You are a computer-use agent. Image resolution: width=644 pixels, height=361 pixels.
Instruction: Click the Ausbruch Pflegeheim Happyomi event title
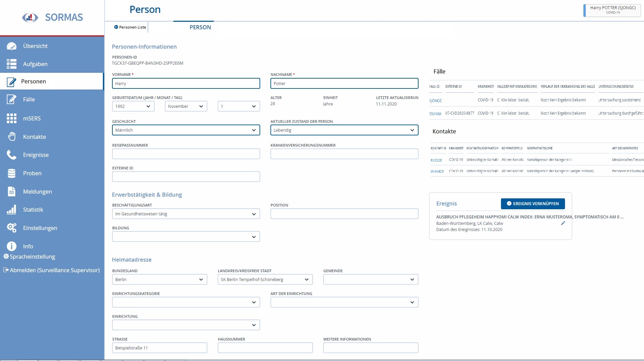pyautogui.click(x=530, y=217)
